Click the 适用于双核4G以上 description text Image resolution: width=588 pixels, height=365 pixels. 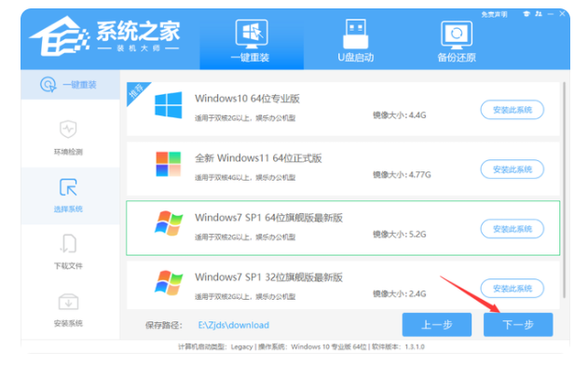[x=245, y=178]
